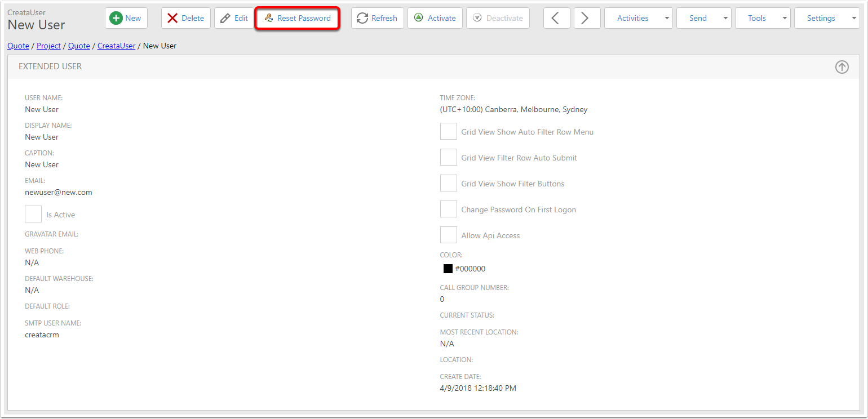Click the Caption value New User
Viewport: 868px width, 419px height.
(x=42, y=164)
